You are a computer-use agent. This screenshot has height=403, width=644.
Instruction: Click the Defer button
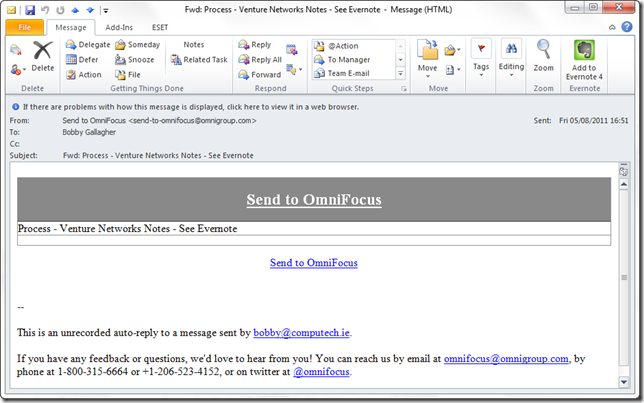(82, 60)
